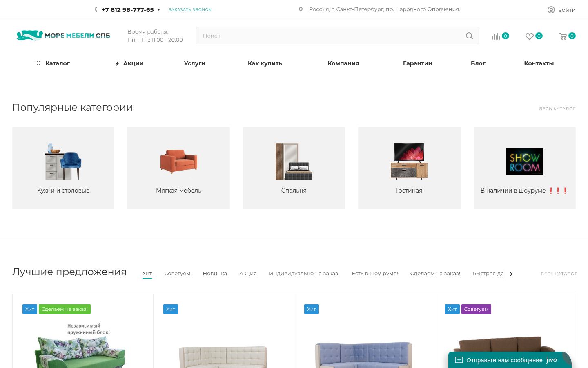Open the Гостиная category card
This screenshot has width=588, height=368.
pyautogui.click(x=409, y=168)
